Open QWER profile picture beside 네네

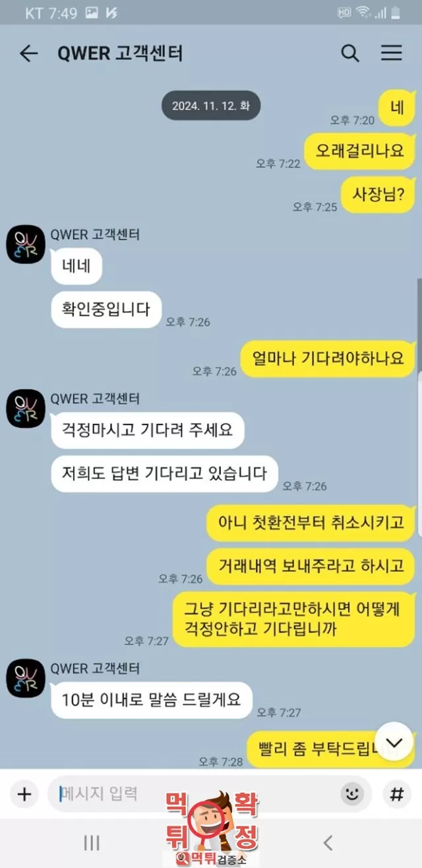(x=26, y=245)
